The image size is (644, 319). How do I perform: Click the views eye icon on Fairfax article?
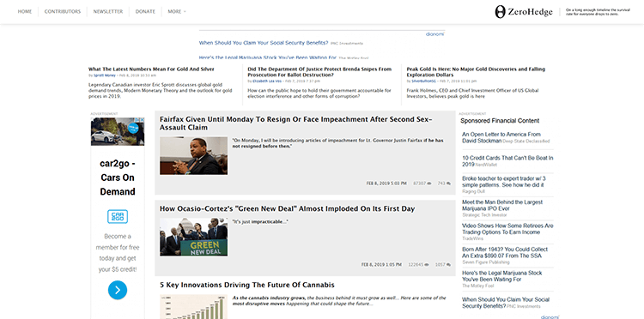tap(429, 184)
